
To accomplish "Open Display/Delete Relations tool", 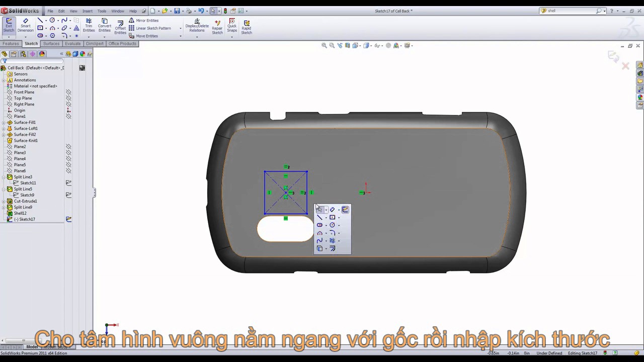I will pyautogui.click(x=197, y=26).
